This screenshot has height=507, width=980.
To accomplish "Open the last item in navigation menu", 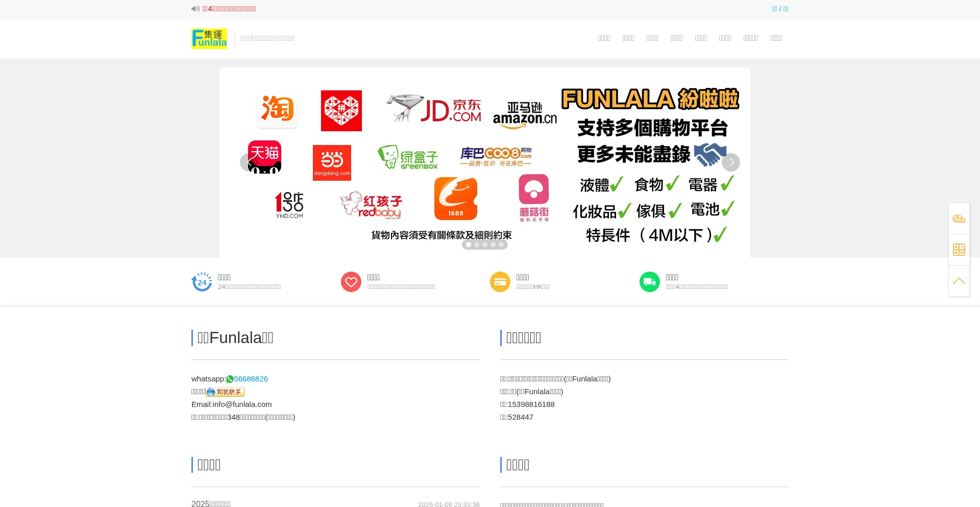I will click(x=776, y=38).
